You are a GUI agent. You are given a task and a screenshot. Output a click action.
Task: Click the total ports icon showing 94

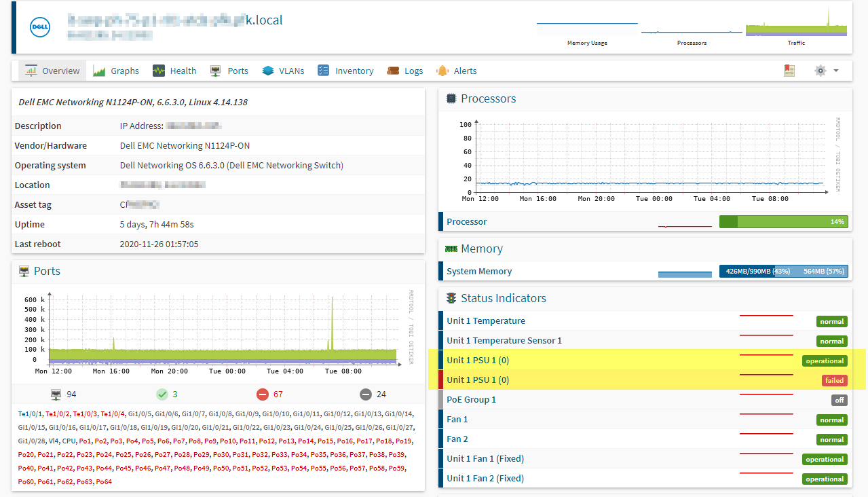tap(56, 394)
